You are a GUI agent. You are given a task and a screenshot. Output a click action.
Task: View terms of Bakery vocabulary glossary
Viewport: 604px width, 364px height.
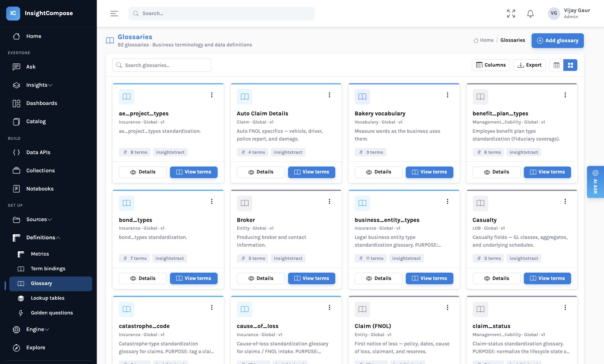pos(429,172)
